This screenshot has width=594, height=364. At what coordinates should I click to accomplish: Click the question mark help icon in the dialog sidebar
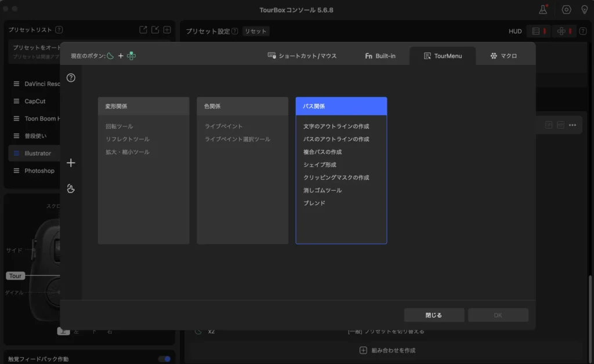pyautogui.click(x=71, y=77)
